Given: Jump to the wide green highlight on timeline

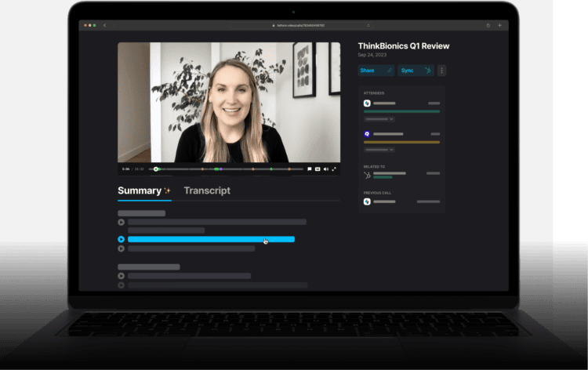Looking at the screenshot, I should pyautogui.click(x=216, y=169).
